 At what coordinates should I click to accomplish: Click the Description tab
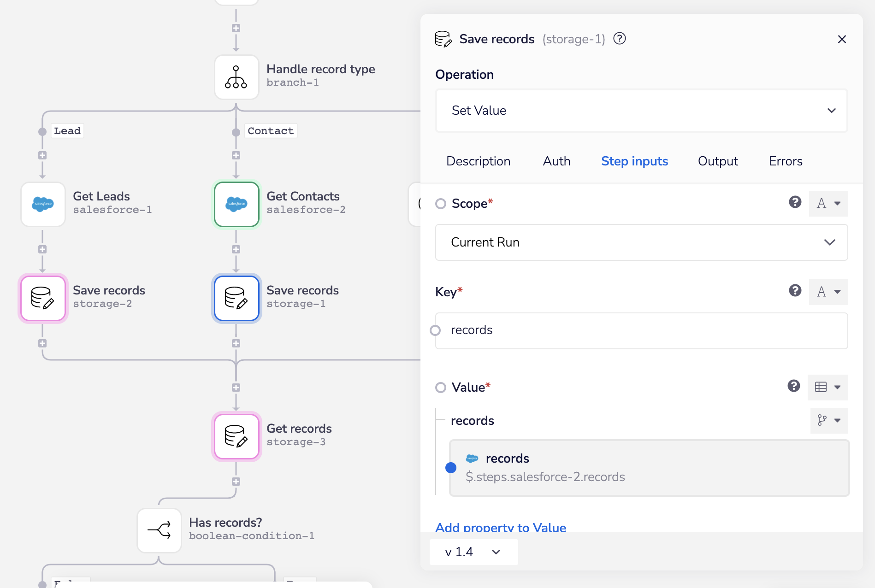(478, 161)
